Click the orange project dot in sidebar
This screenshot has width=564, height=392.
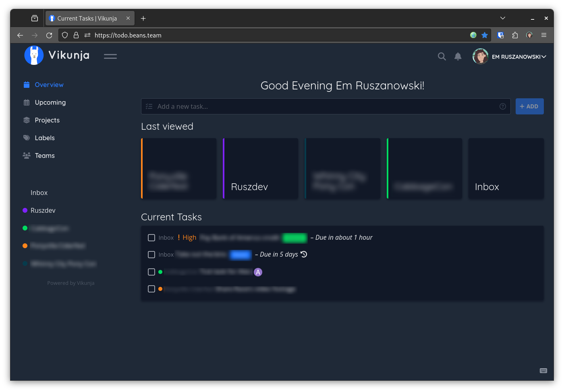25,246
